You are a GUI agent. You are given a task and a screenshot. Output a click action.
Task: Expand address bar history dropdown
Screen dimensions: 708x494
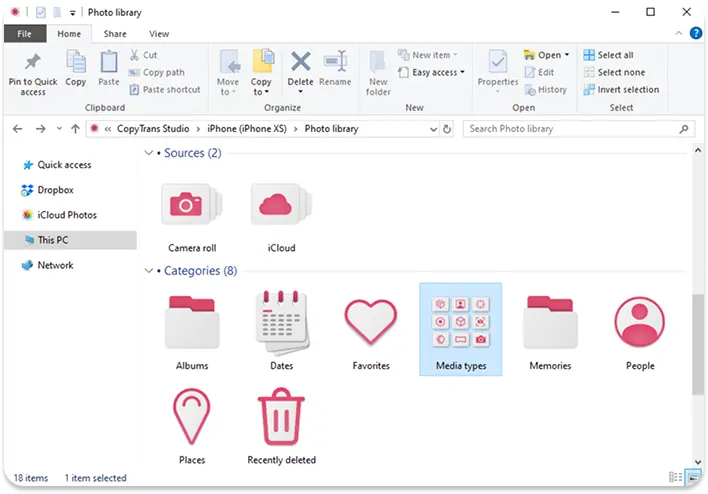[x=433, y=130]
